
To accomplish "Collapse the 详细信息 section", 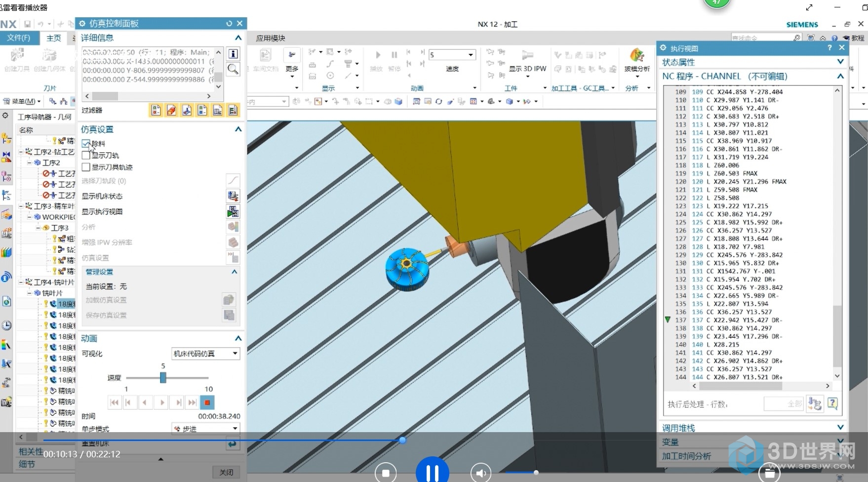I will click(238, 38).
